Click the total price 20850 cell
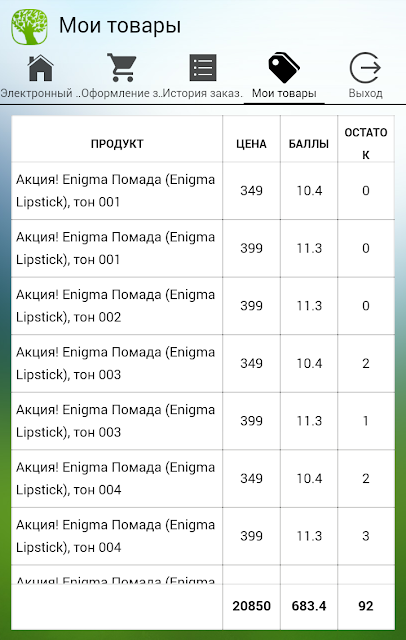 pyautogui.click(x=251, y=606)
